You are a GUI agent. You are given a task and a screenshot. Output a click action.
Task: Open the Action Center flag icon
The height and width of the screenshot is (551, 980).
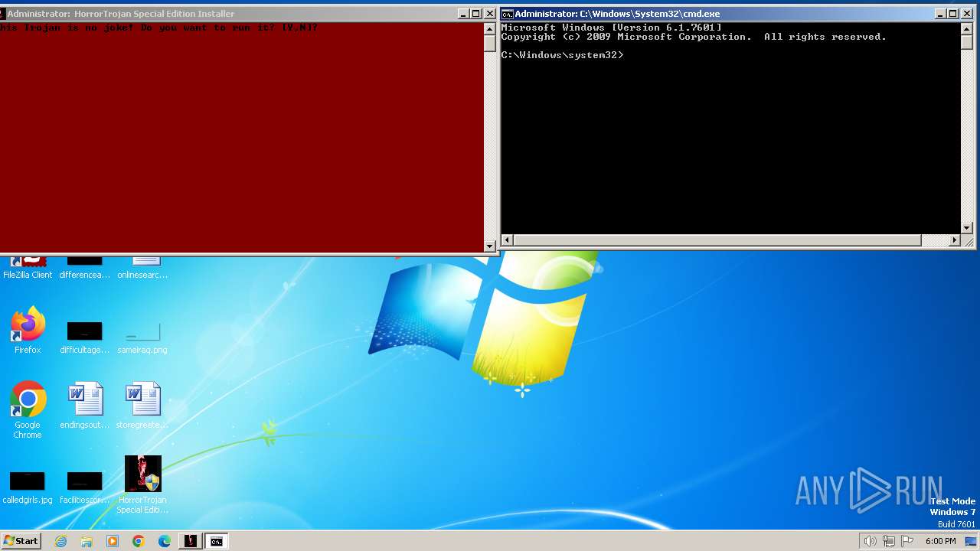(x=908, y=541)
